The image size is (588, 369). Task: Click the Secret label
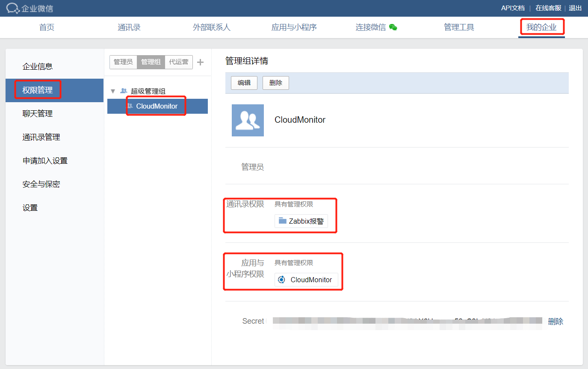[253, 321]
